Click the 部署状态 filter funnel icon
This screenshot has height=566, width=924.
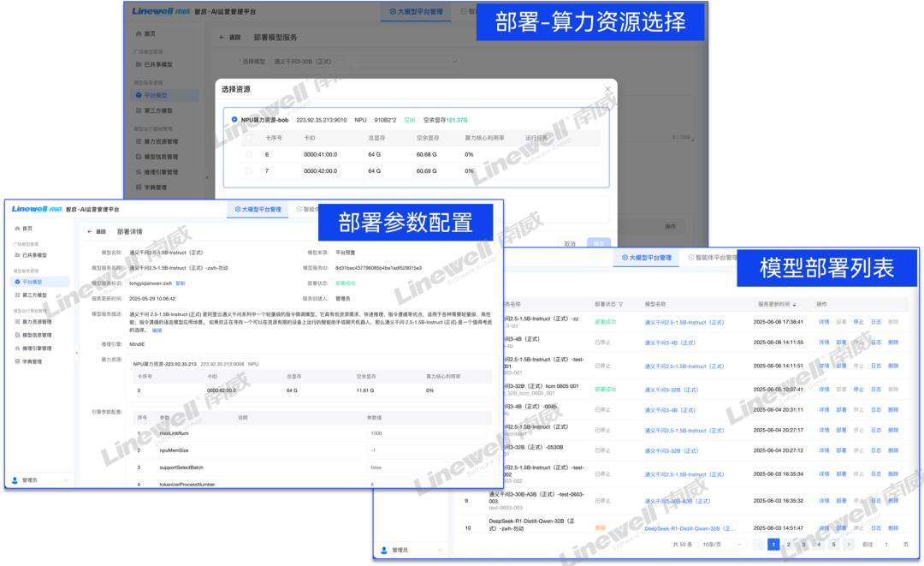point(620,304)
